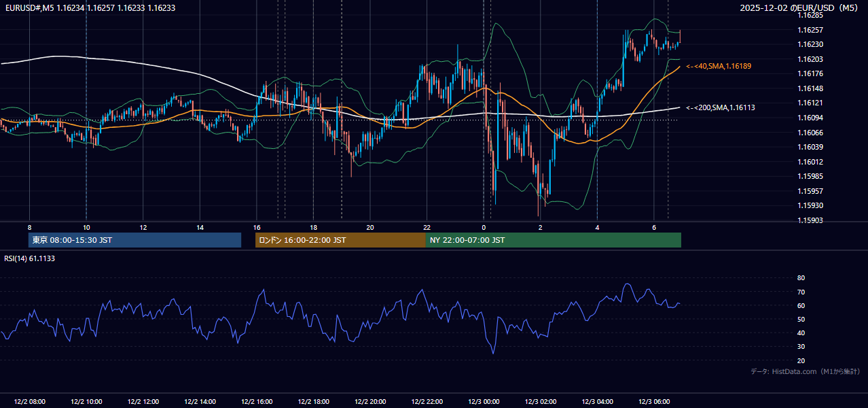Click price axis label 1.15957

(810, 191)
